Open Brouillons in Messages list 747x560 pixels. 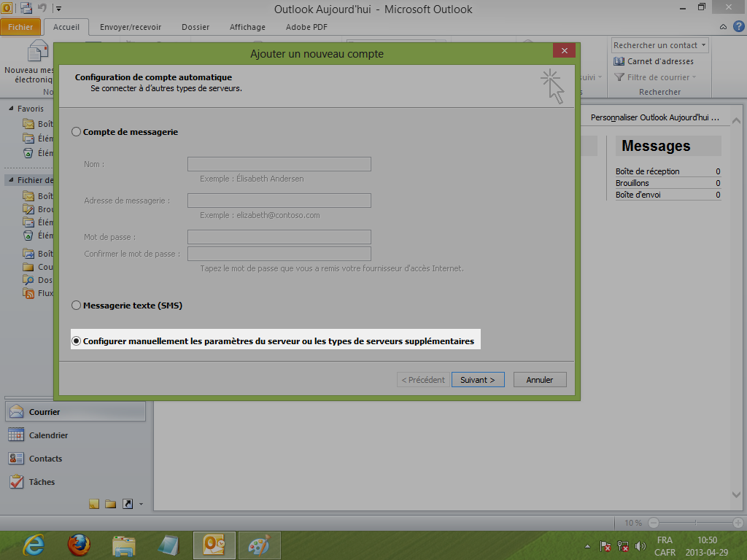(632, 183)
